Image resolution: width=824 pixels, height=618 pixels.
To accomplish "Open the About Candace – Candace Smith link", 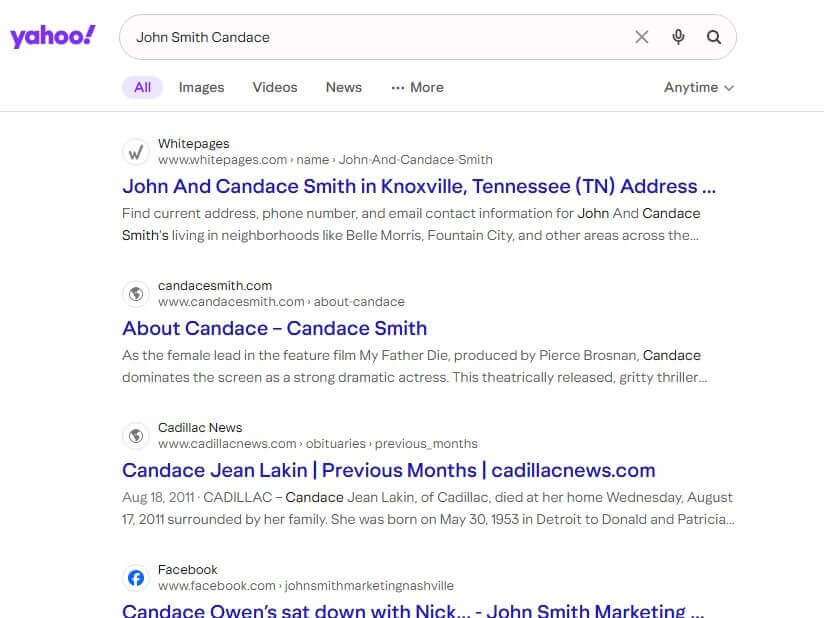I will [274, 328].
